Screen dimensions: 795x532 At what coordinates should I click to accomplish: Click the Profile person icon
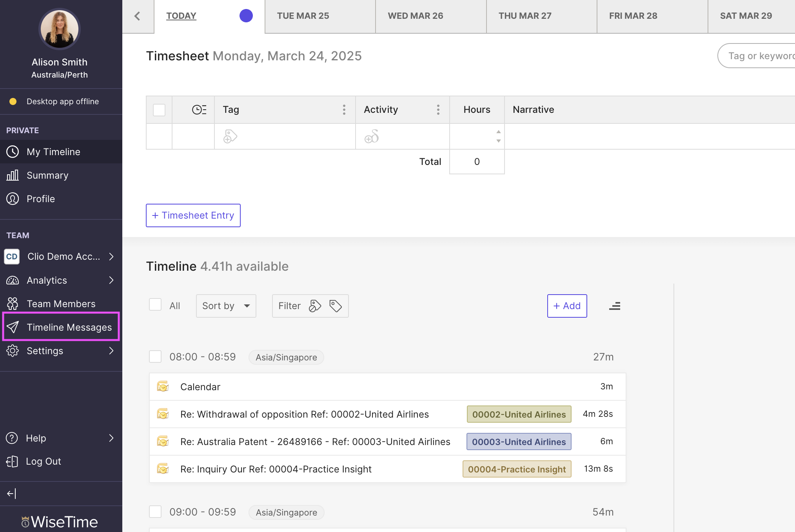click(13, 199)
